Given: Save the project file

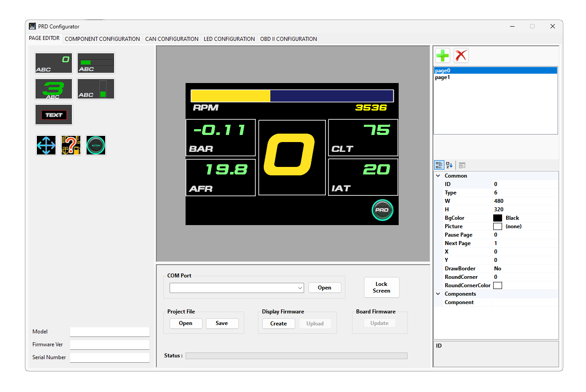Looking at the screenshot, I should click(222, 323).
